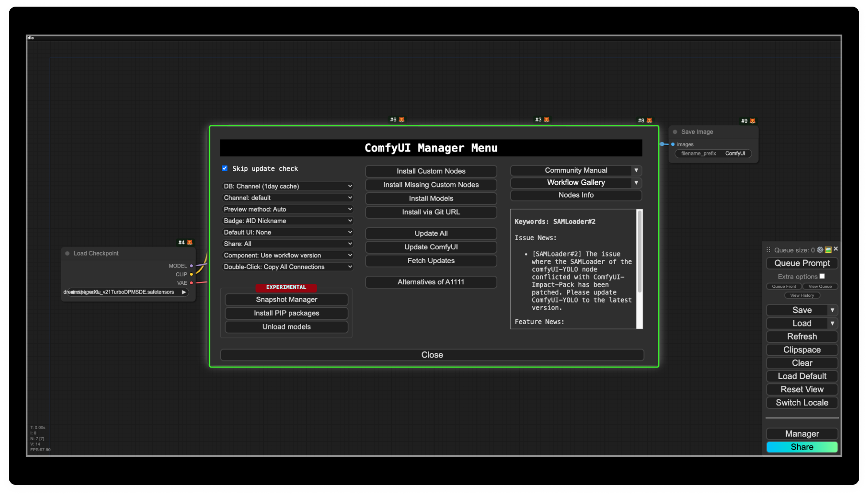Click the image feed picture icon
This screenshot has width=868, height=496.
click(x=828, y=250)
